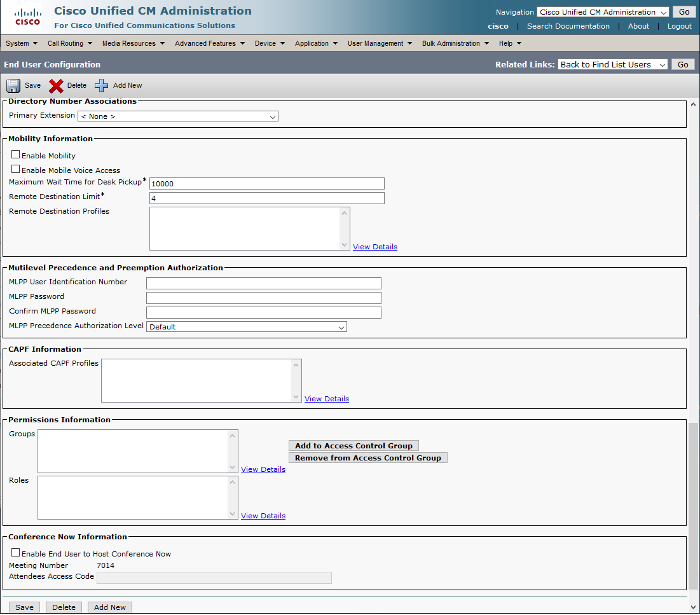The height and width of the screenshot is (615, 700).
Task: Open the Bulk Administration menu
Action: [455, 43]
